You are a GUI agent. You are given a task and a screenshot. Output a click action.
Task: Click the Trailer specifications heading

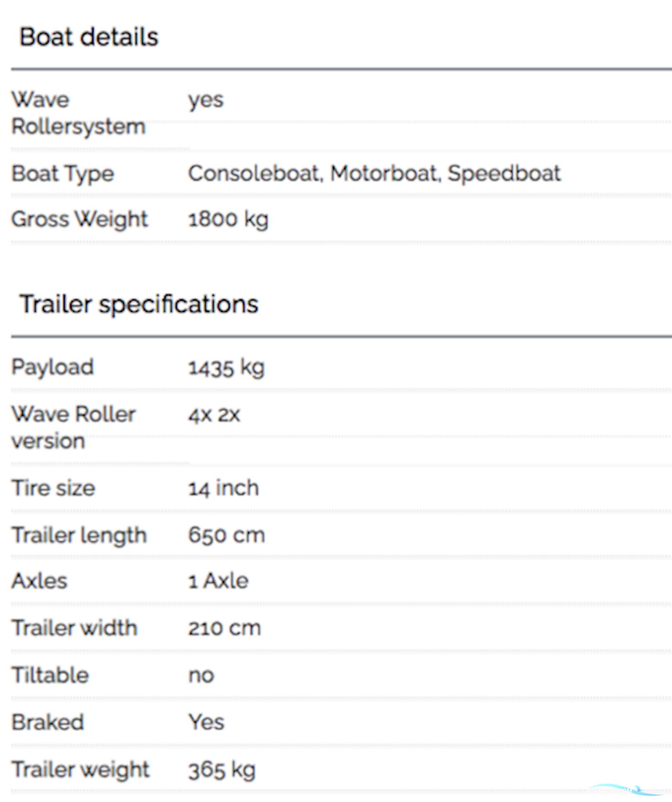click(139, 305)
